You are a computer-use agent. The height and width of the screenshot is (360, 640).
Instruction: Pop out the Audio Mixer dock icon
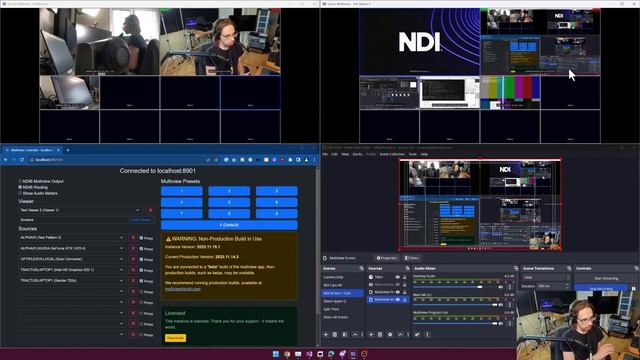tap(516, 269)
